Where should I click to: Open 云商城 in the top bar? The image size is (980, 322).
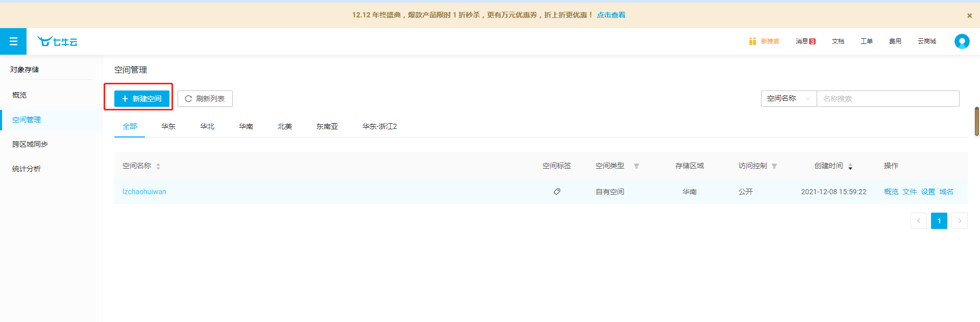click(927, 41)
